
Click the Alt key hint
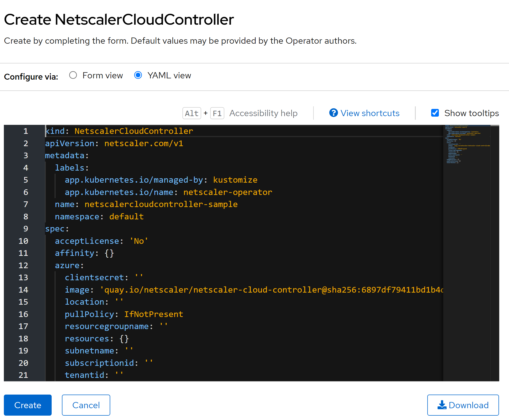(192, 113)
